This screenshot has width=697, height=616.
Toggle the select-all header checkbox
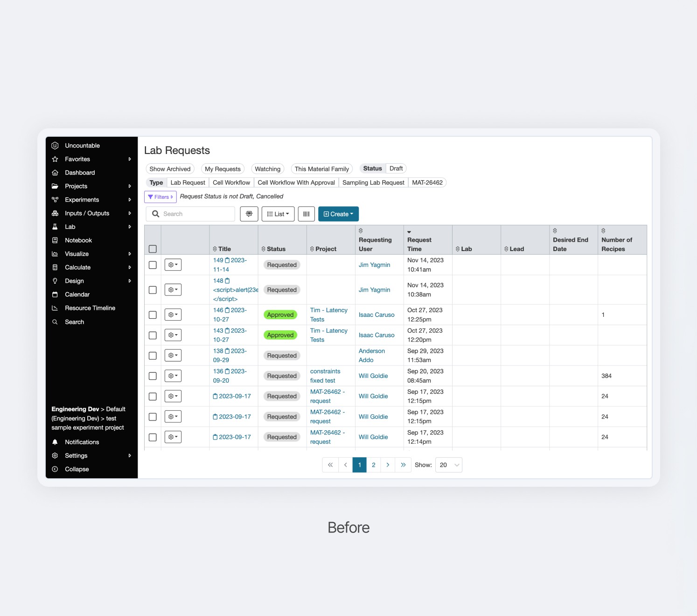click(153, 249)
